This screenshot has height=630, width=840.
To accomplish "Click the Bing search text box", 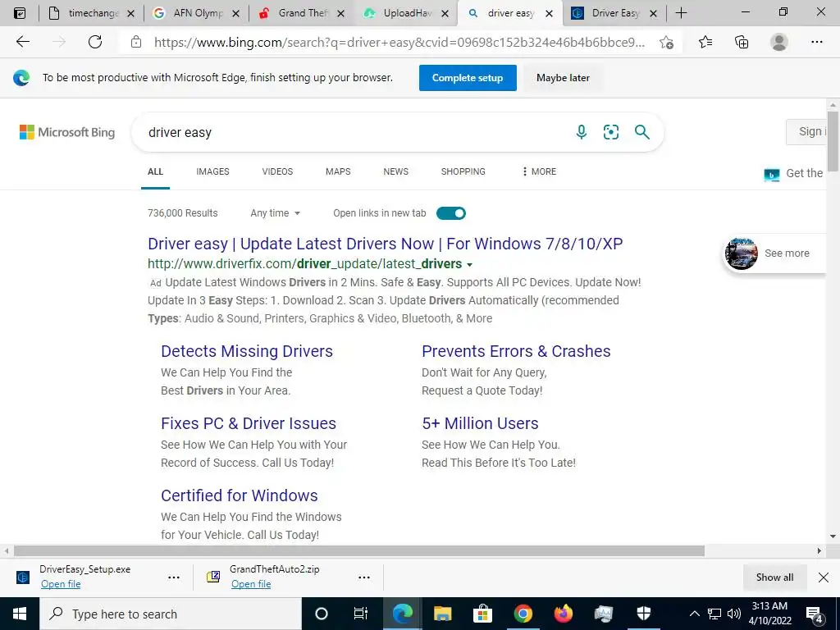I will [354, 132].
